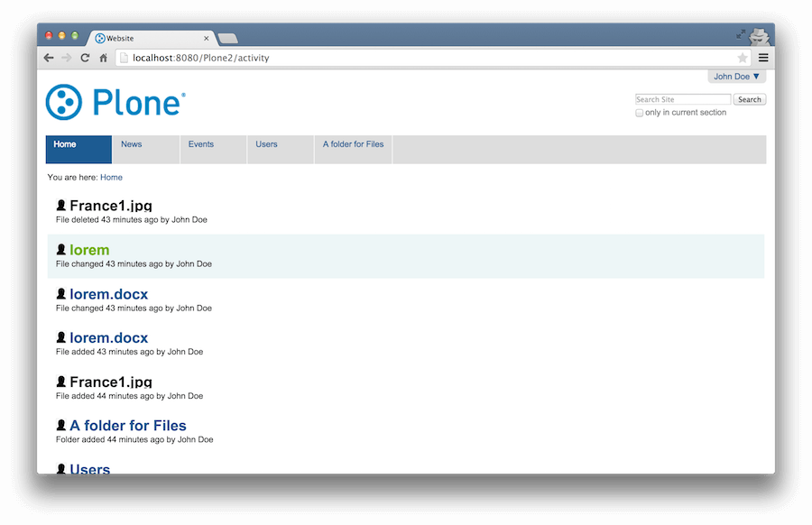Enable only in current section checkbox
Screen dimensions: 812x525
640,113
